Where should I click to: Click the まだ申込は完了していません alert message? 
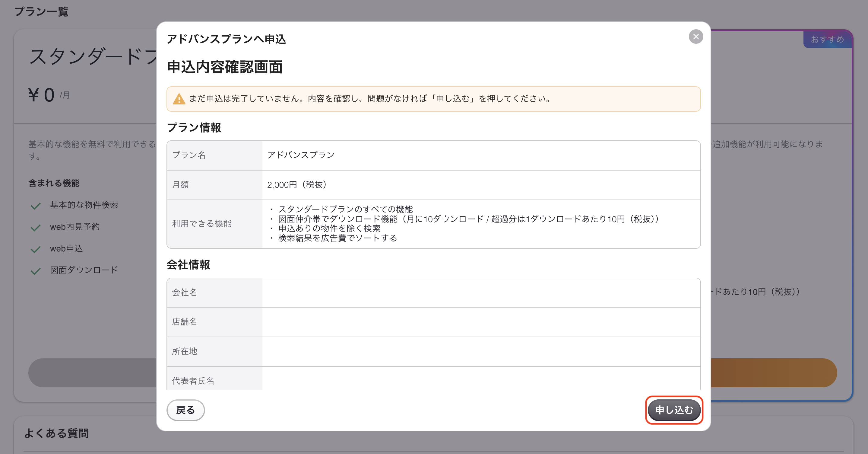pyautogui.click(x=370, y=99)
